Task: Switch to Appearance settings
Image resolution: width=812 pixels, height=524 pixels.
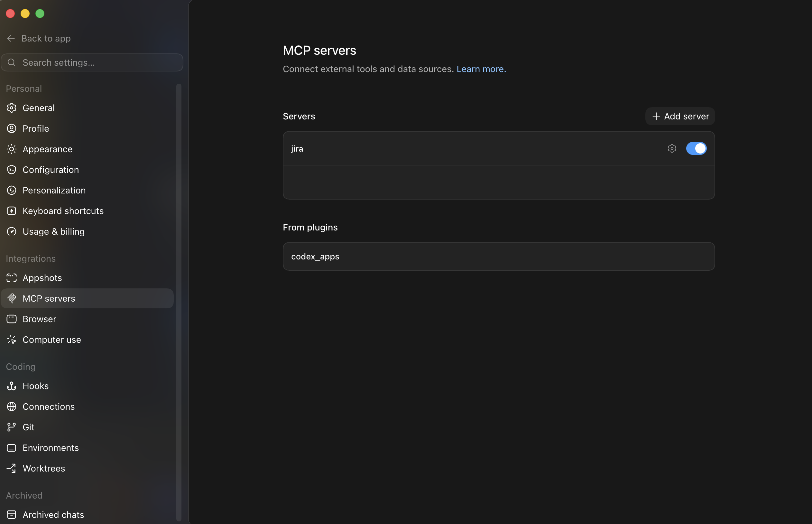Action: pyautogui.click(x=87, y=149)
